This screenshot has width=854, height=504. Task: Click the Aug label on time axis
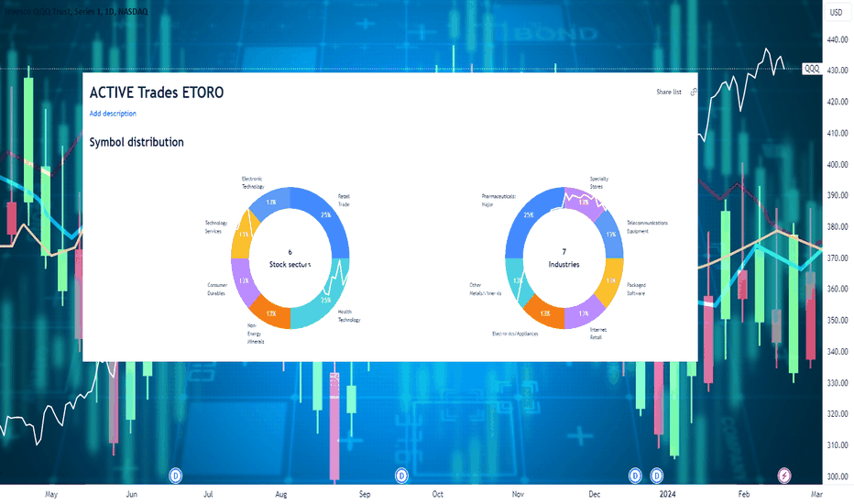coord(281,494)
